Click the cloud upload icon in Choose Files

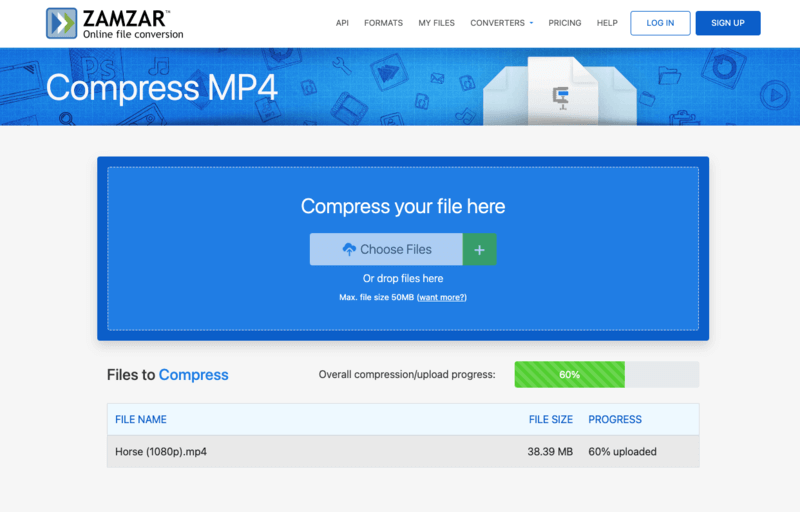349,249
